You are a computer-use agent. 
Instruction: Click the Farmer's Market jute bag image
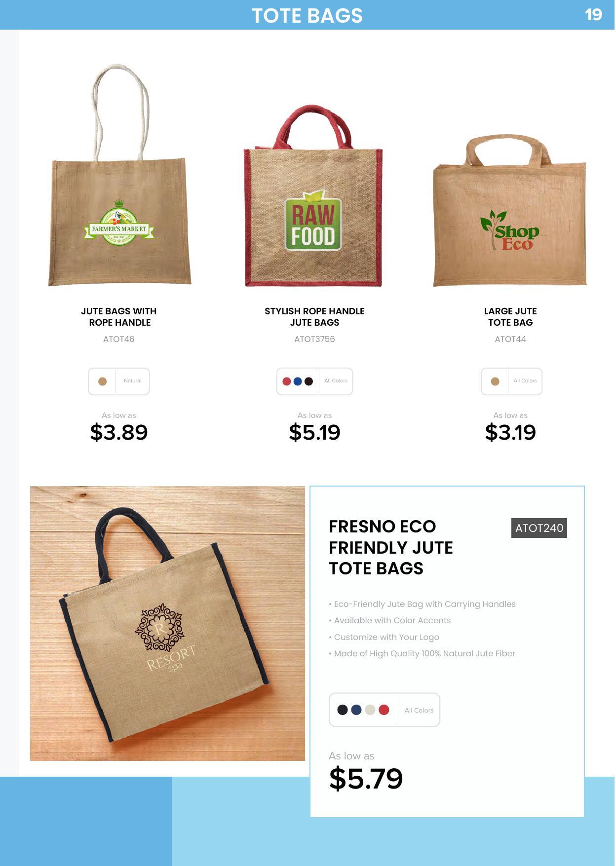click(119, 175)
